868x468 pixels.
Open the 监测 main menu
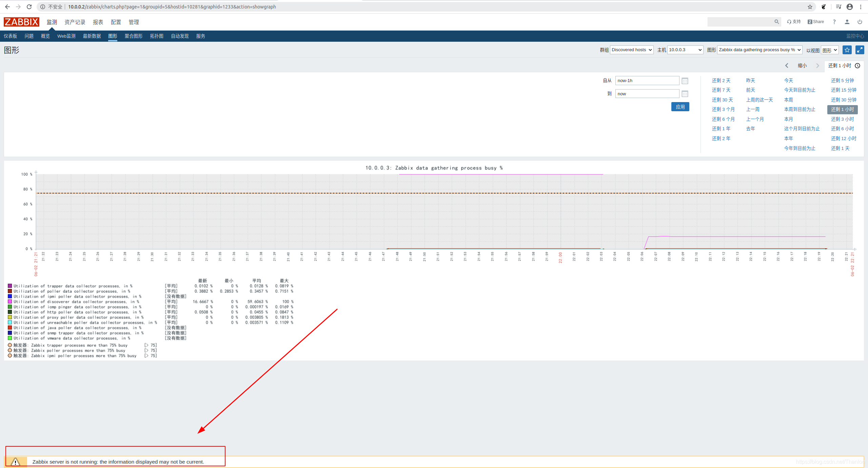click(x=52, y=22)
